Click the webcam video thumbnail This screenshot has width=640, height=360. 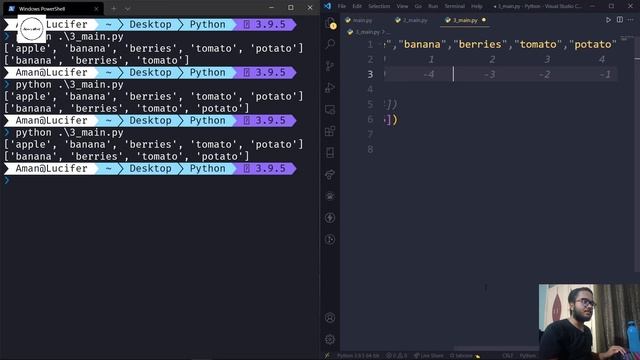point(589,322)
